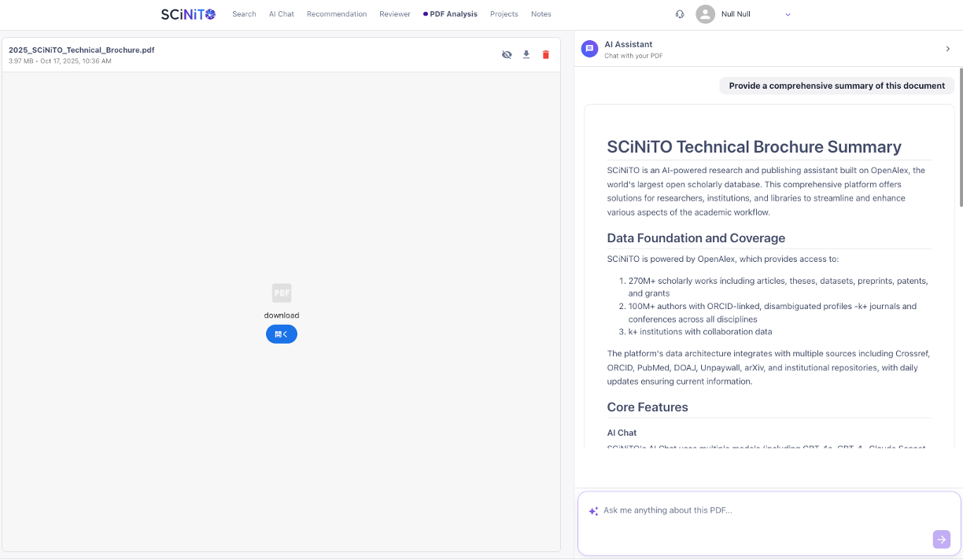Click the user avatar icon
The height and width of the screenshot is (560, 963).
point(705,14)
